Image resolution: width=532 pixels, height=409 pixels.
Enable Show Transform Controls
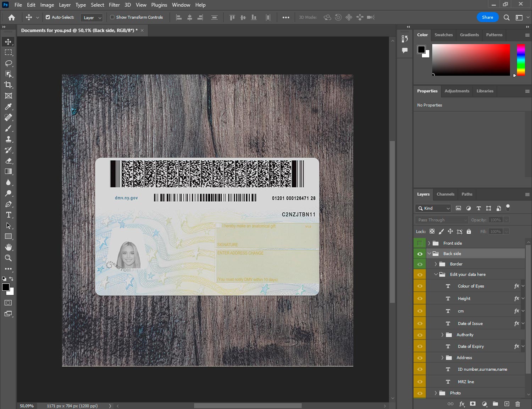click(112, 17)
